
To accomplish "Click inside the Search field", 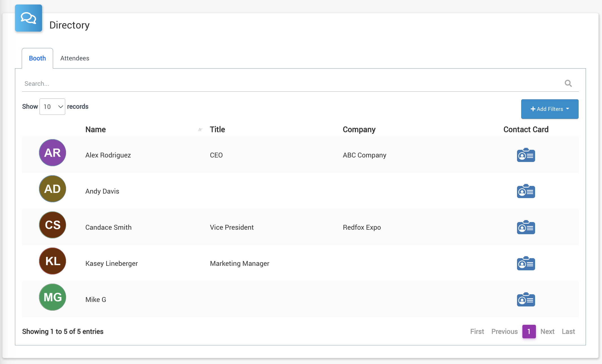I will click(x=282, y=84).
